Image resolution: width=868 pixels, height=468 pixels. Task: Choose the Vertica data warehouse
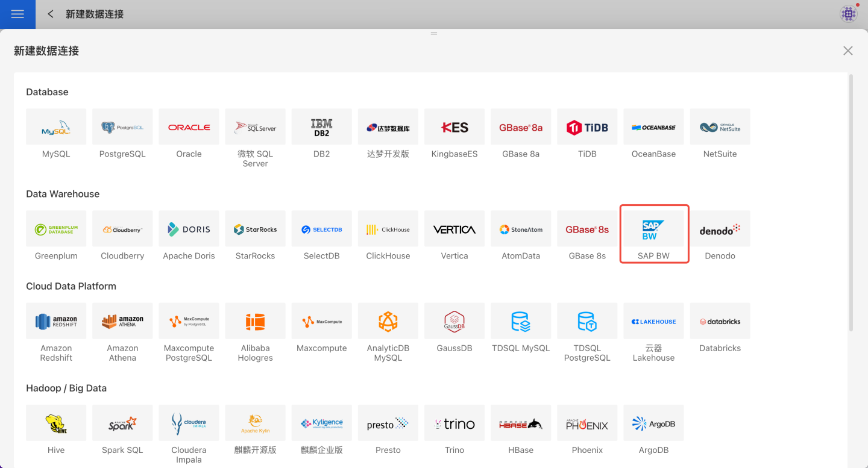coord(454,229)
